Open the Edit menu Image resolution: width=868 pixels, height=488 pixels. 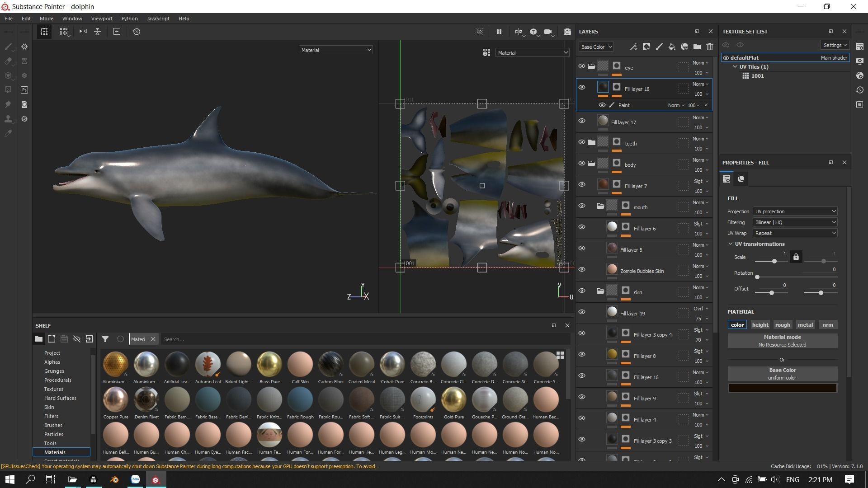pos(26,19)
